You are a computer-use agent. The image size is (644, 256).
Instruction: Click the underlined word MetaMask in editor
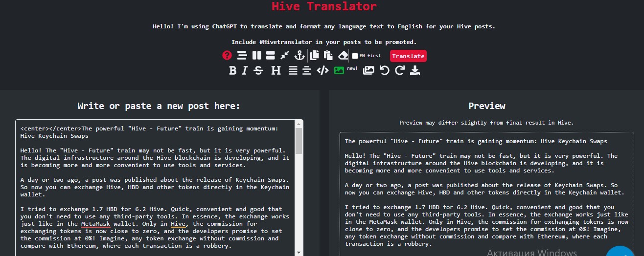point(95,223)
